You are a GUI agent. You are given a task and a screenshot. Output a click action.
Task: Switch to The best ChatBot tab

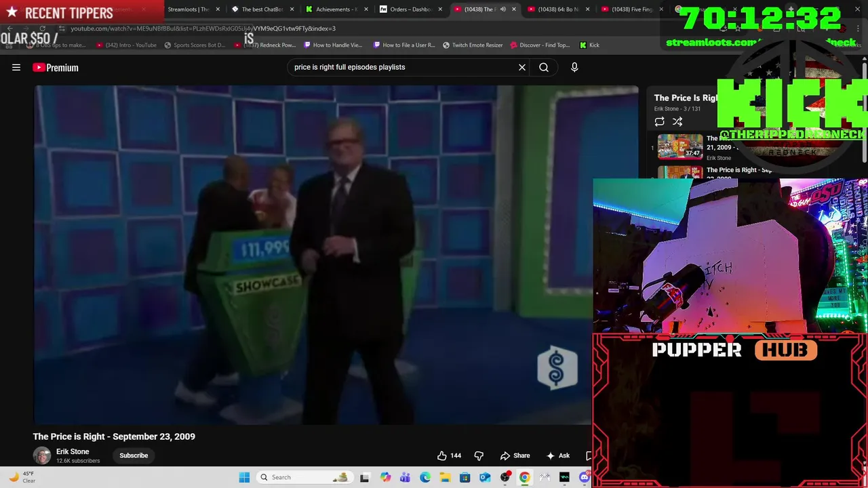pyautogui.click(x=262, y=9)
